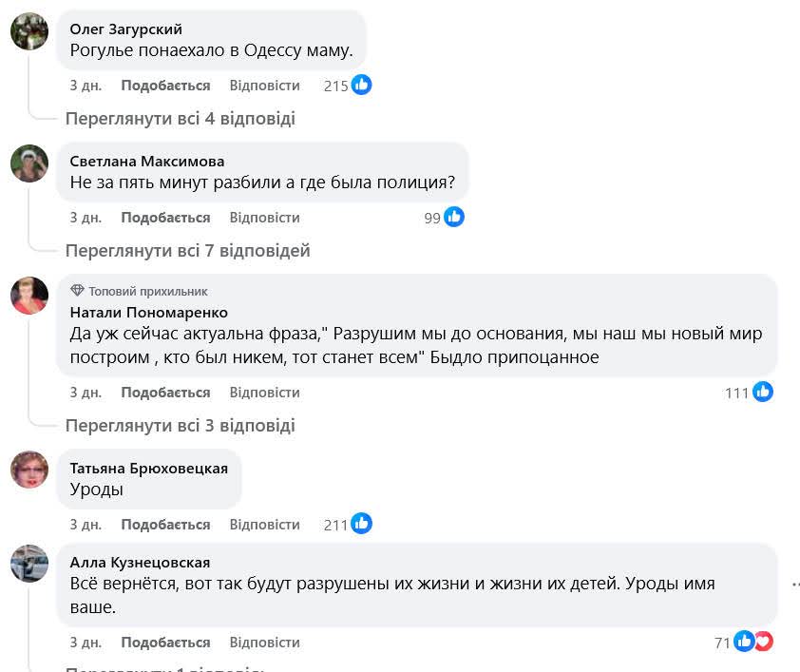Reply to Алла Кузнецовская's comment
This screenshot has height=672, width=800.
point(264,643)
